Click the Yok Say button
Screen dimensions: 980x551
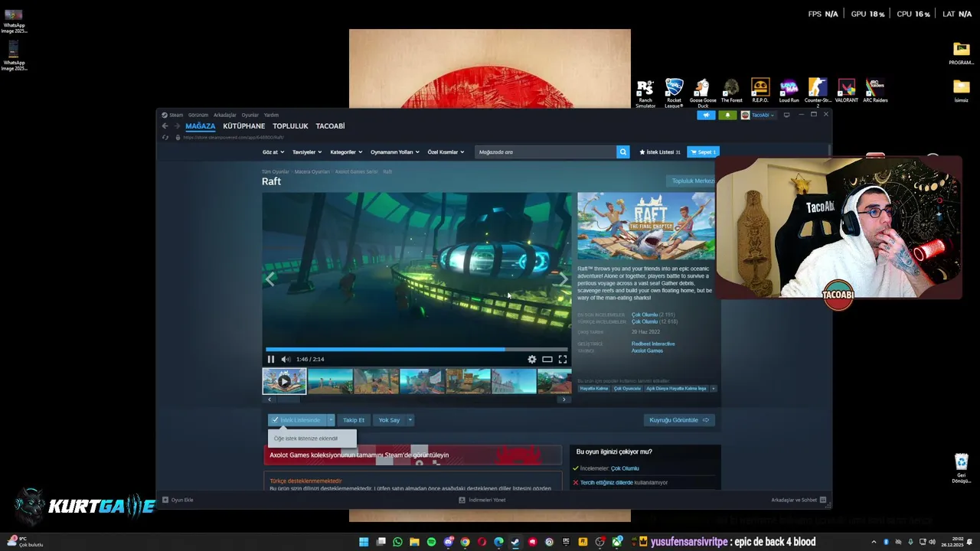pos(389,419)
